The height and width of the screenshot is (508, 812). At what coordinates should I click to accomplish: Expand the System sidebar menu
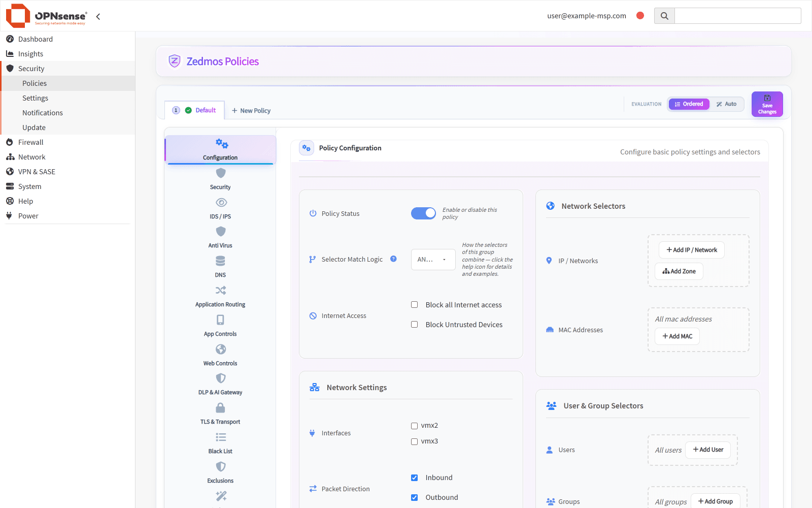(67, 186)
